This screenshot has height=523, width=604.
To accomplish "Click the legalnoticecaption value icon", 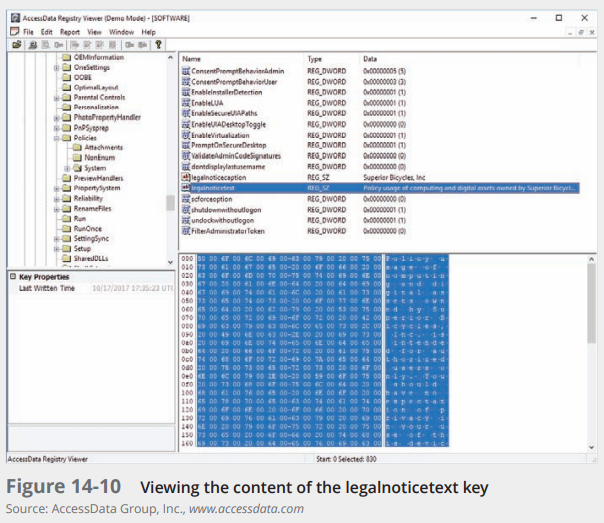I will 185,176.
